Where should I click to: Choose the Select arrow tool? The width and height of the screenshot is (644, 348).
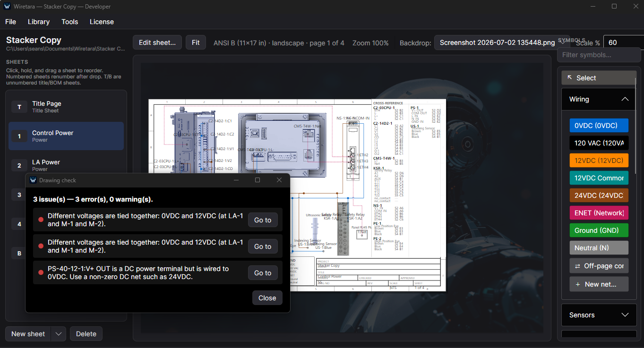[599, 78]
